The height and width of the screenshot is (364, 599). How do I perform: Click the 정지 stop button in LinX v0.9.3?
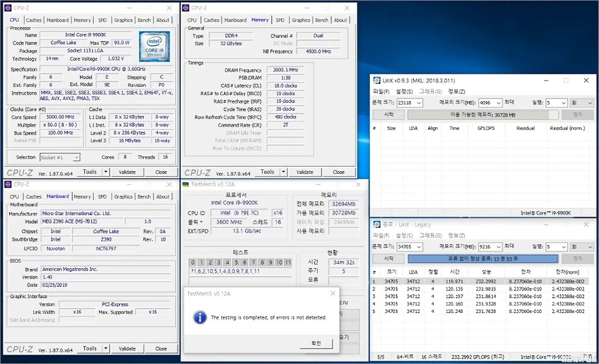coord(577,115)
